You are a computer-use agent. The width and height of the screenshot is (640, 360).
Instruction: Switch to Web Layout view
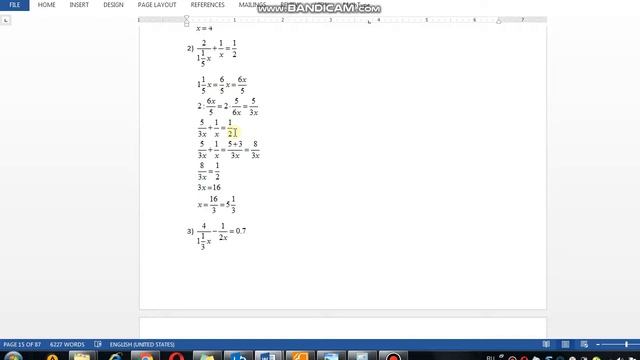pos(584,344)
